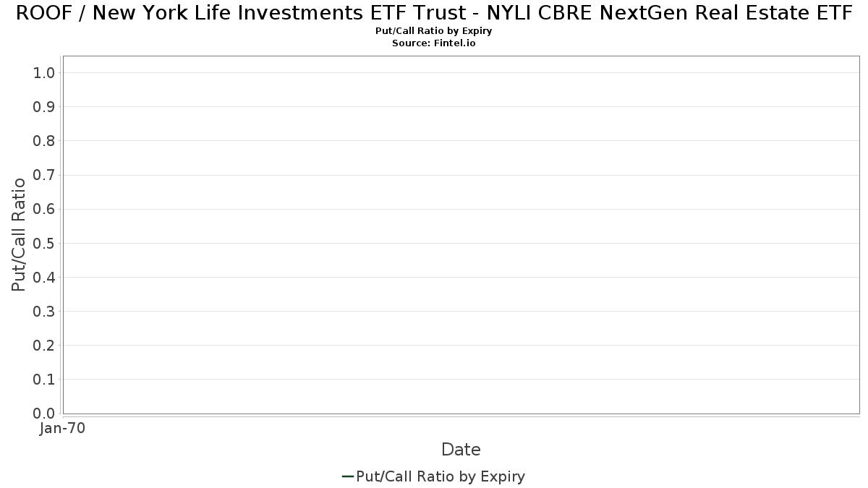
Task: Click the 0.5 y-axis tick label
Action: [44, 243]
